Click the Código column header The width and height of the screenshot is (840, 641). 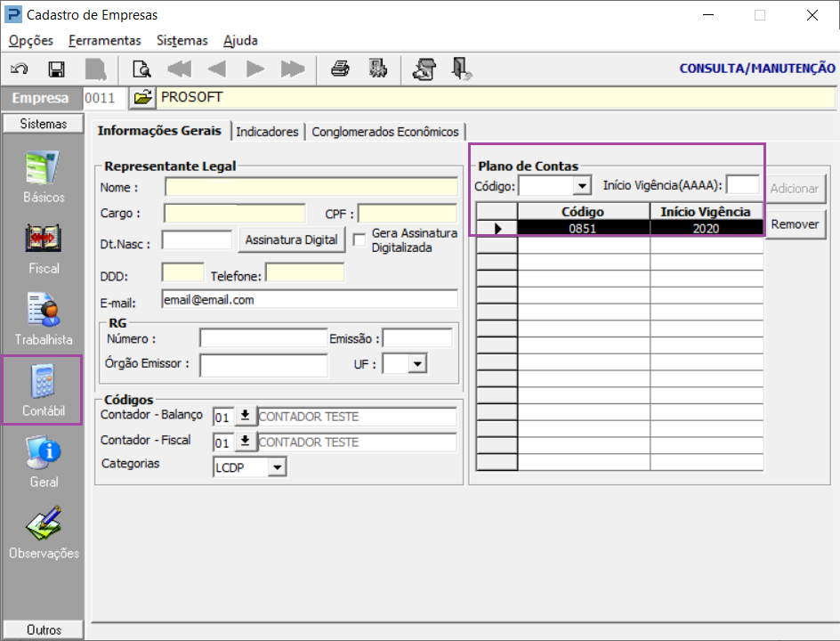tap(584, 212)
